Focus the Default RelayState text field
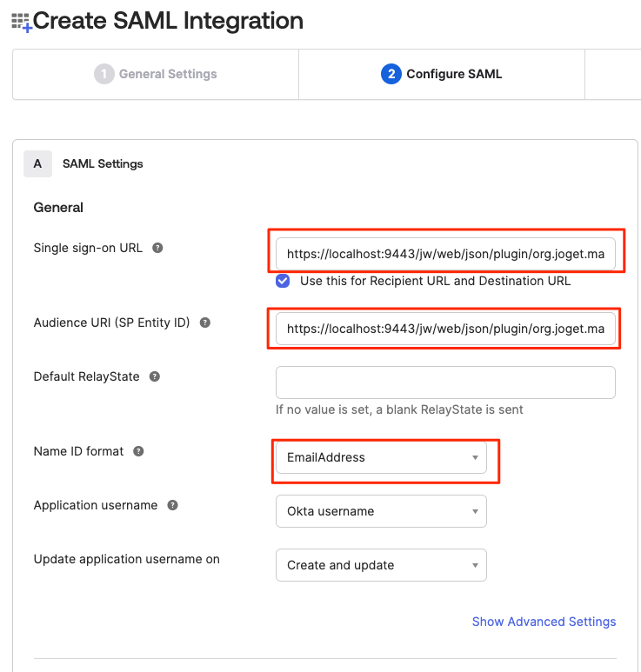The image size is (641, 672). 445,383
